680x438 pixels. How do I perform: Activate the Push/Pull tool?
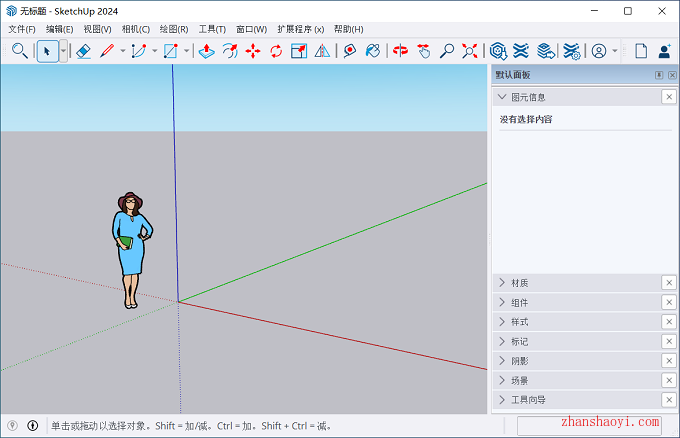click(206, 51)
